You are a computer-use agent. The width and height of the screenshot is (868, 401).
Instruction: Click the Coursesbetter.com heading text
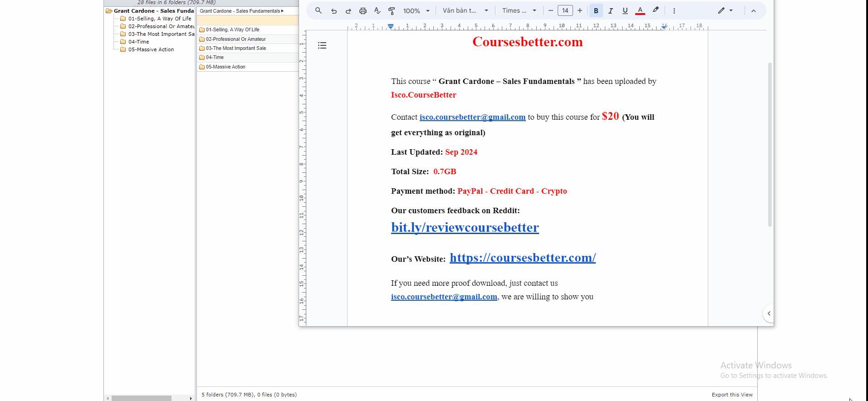[528, 42]
